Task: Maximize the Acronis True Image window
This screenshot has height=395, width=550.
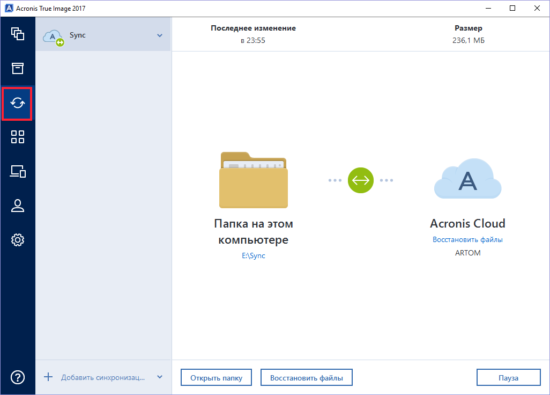Action: coord(512,8)
